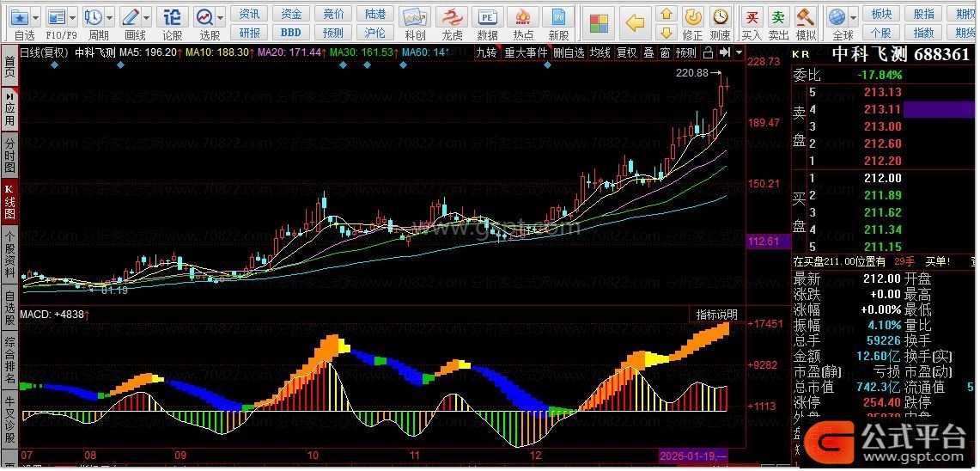Toggle 均线 moving average lines
Screen dimensions: 980x471
pyautogui.click(x=600, y=52)
